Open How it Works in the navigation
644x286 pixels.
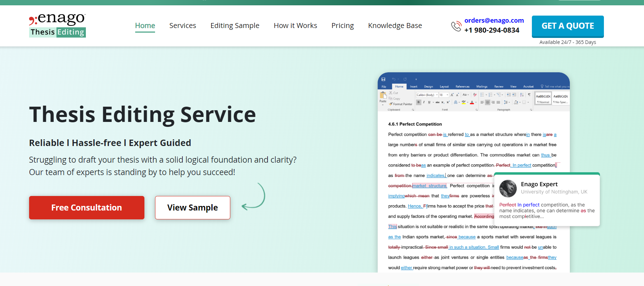(x=296, y=26)
